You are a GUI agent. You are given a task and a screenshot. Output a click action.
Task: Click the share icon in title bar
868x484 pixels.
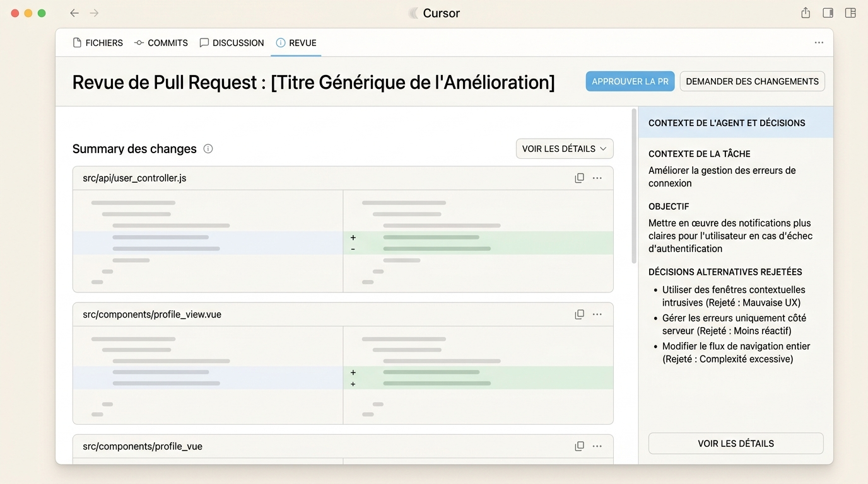(806, 13)
